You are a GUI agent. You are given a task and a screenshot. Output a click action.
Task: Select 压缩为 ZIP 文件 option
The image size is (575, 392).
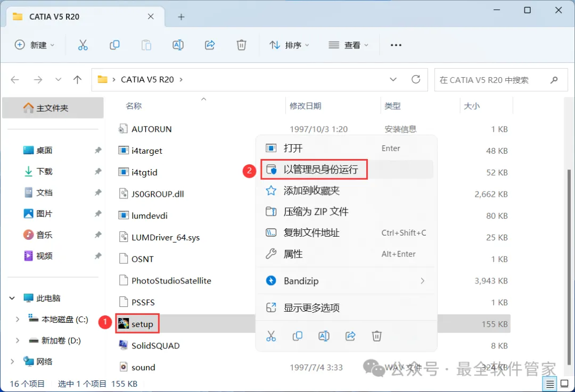tap(347, 211)
